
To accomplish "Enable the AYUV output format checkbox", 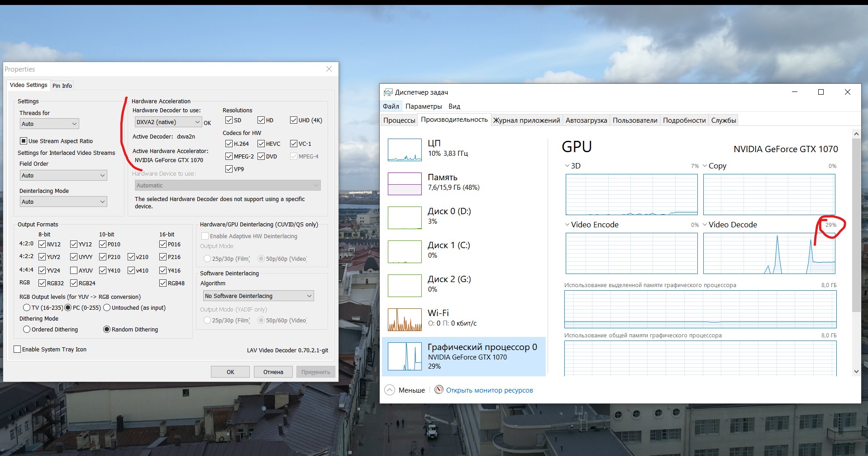I will coord(74,270).
